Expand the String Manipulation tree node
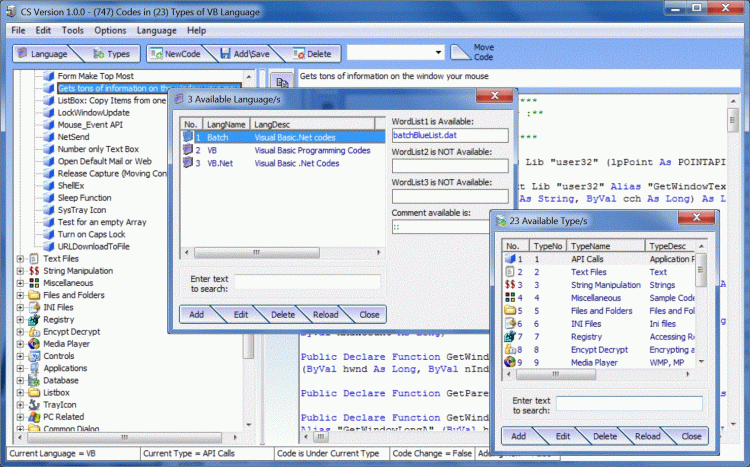The height and width of the screenshot is (467, 750). (x=20, y=271)
